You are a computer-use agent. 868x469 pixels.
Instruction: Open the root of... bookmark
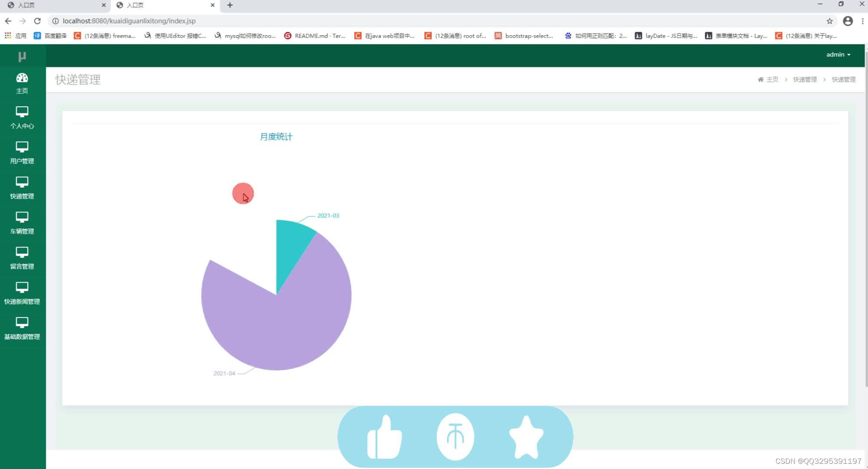455,36
